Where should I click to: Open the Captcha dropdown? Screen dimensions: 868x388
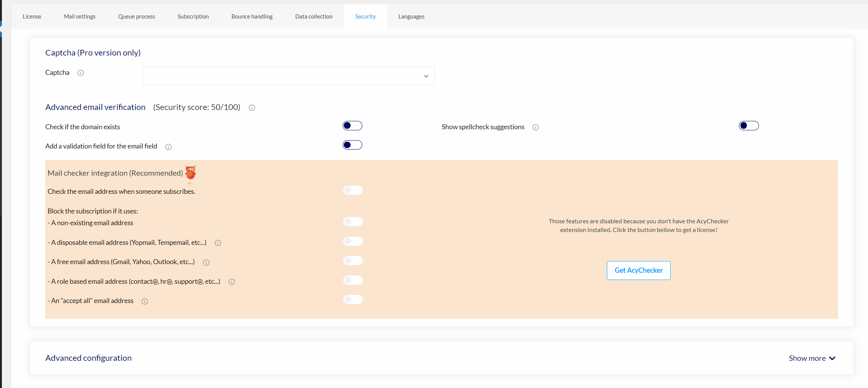click(288, 76)
